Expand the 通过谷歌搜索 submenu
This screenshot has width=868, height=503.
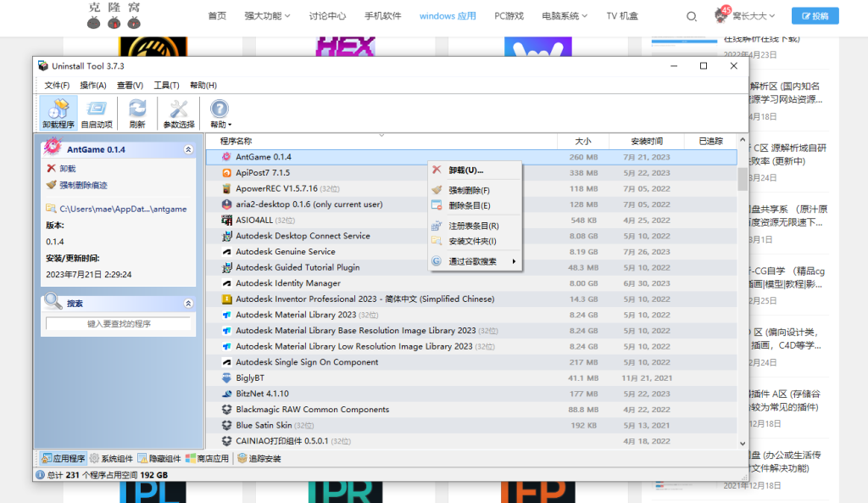coord(475,261)
